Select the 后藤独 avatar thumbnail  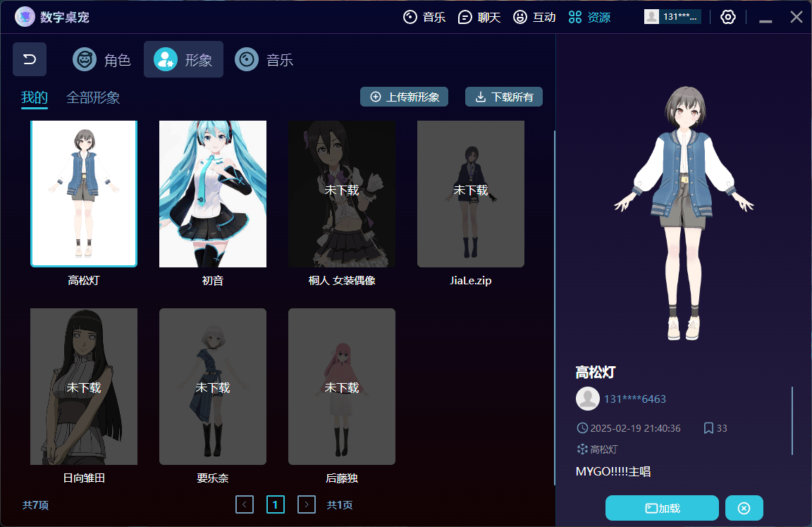(x=342, y=387)
